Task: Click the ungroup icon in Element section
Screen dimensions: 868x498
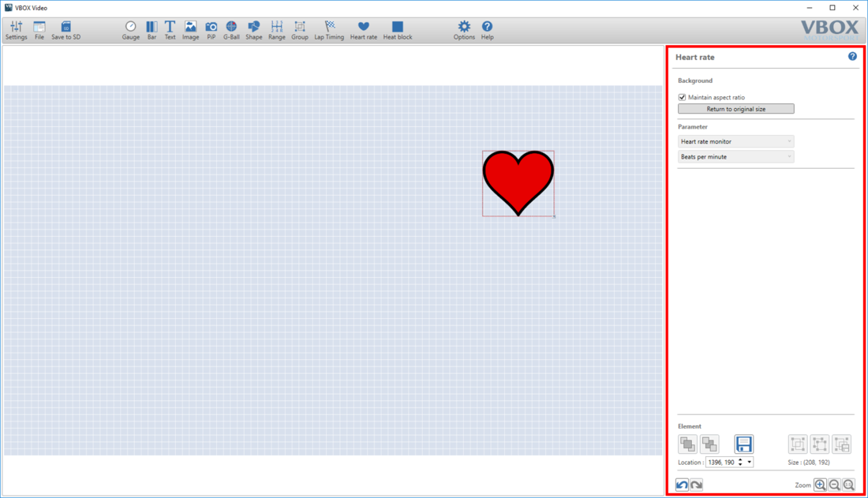Action: pos(820,444)
